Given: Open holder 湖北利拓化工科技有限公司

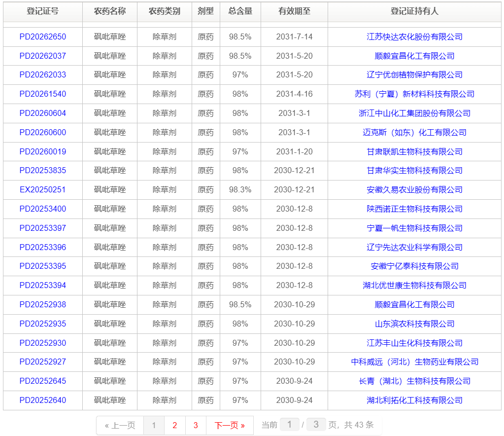Looking at the screenshot, I should [415, 400].
